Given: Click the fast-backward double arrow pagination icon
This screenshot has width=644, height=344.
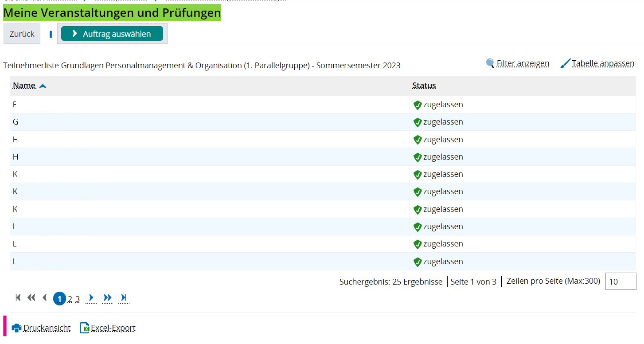Looking at the screenshot, I should pos(31,297).
